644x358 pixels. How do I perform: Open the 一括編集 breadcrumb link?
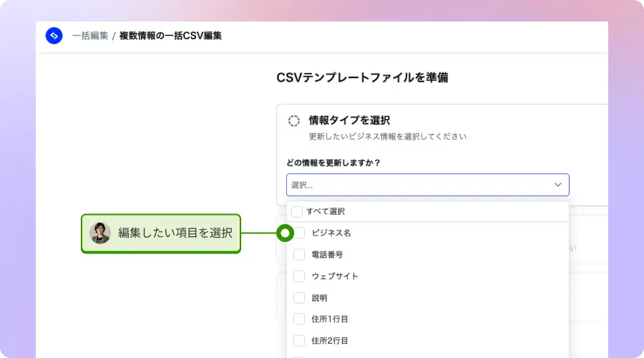[90, 36]
